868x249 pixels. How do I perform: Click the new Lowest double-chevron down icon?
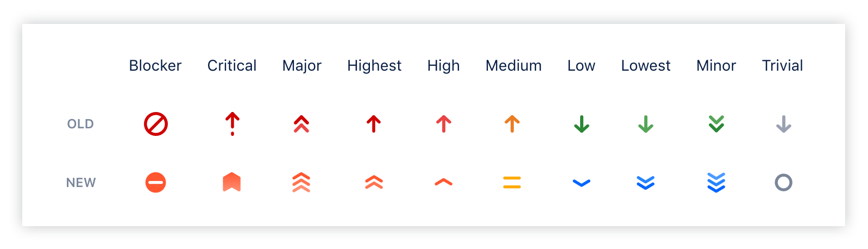(x=646, y=182)
